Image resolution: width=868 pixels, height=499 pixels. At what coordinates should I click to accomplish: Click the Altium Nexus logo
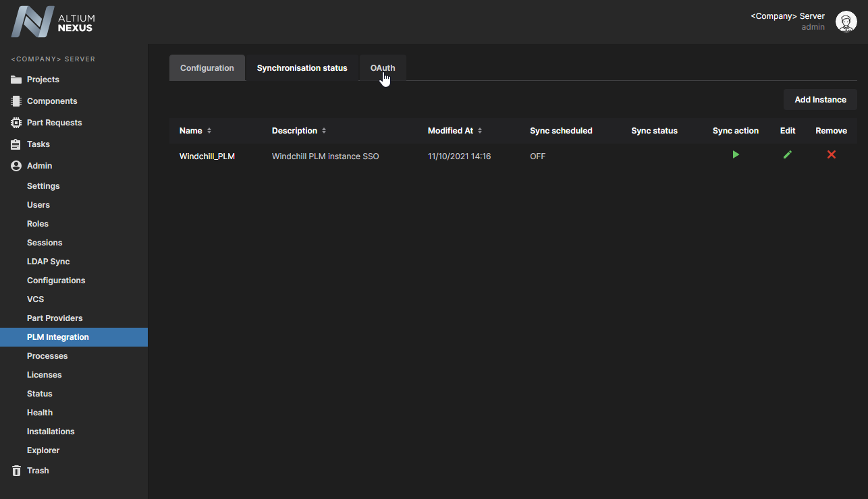[53, 22]
